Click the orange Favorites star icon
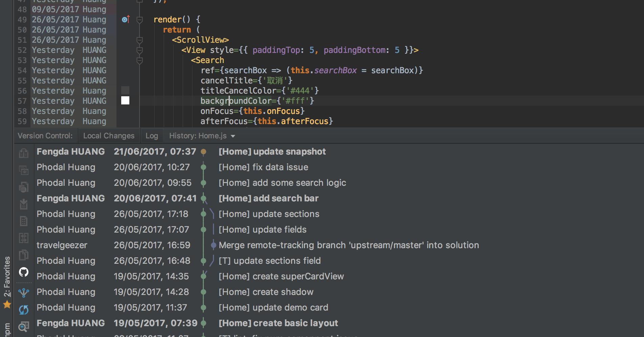The width and height of the screenshot is (644, 337). [7, 304]
